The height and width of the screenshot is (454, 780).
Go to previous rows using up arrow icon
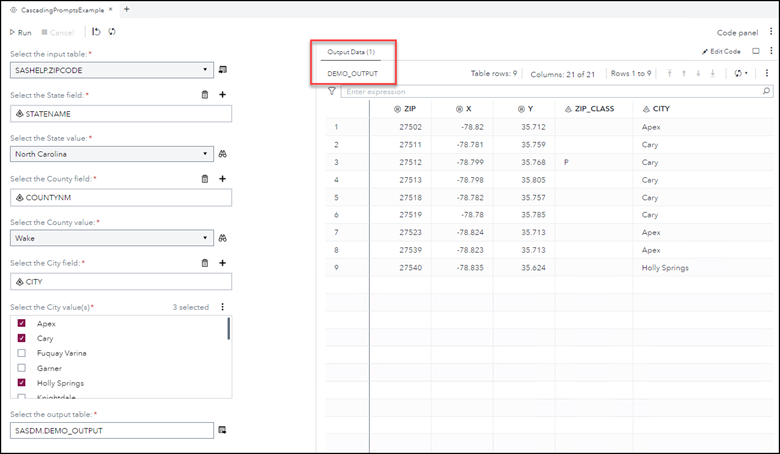pos(684,74)
